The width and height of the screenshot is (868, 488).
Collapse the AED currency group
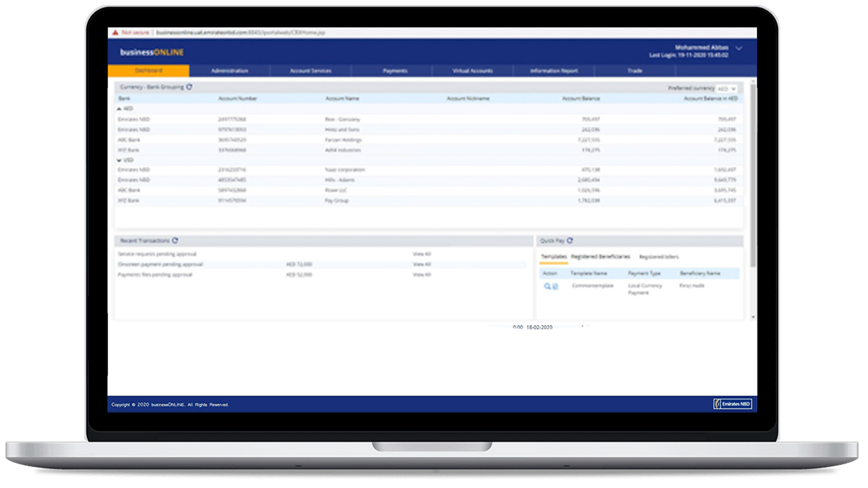pyautogui.click(x=119, y=109)
